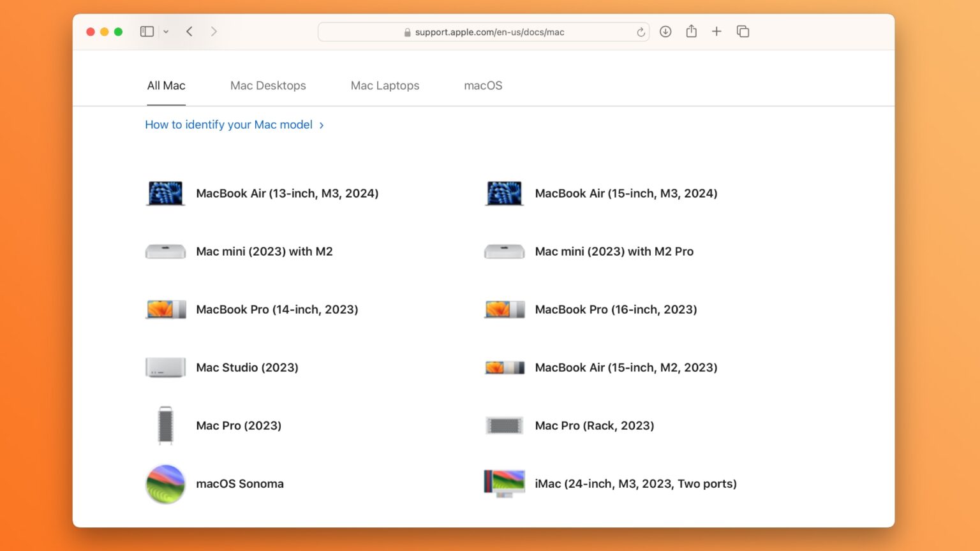Open MacBook Pro (14-inch, 2023) link

pos(277,309)
